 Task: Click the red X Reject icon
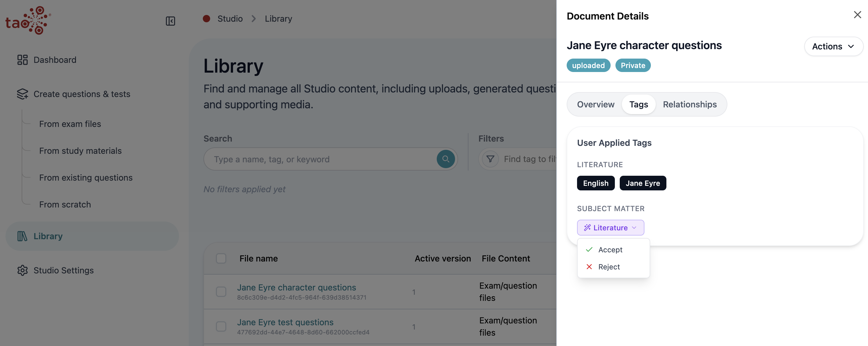tap(589, 267)
